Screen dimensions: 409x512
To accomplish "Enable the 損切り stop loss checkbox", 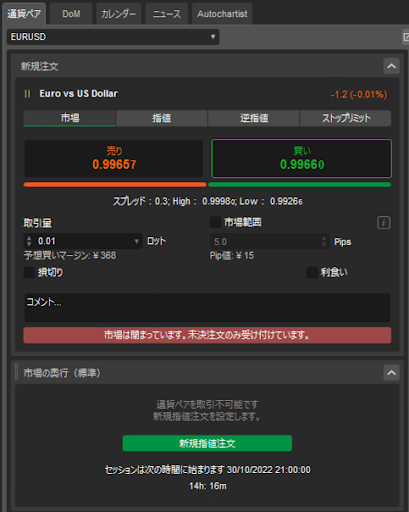I will coord(29,272).
